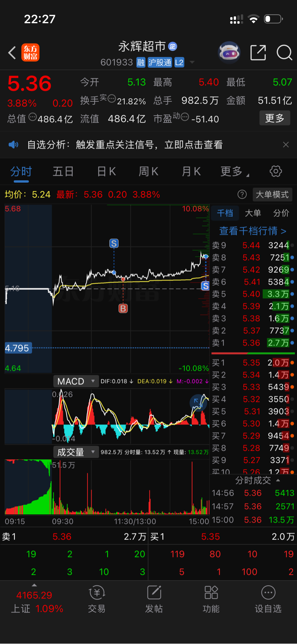Tap the B buy marker on chart
This screenshot has height=644, width=297.
(x=123, y=309)
